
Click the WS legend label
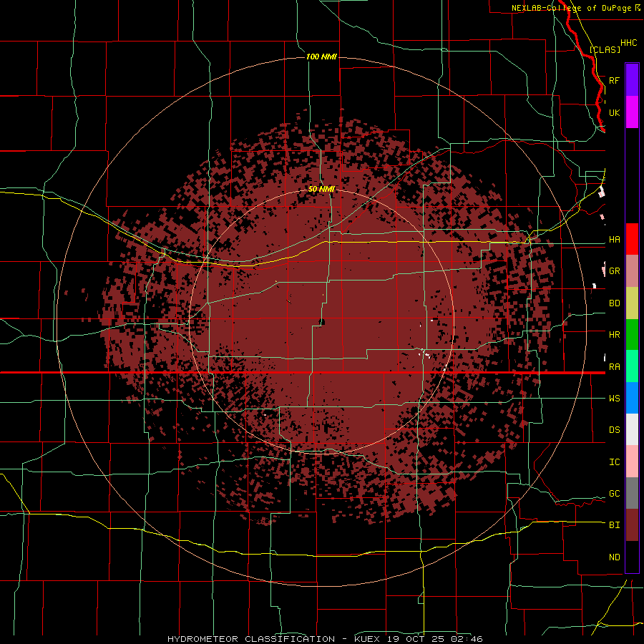point(614,398)
